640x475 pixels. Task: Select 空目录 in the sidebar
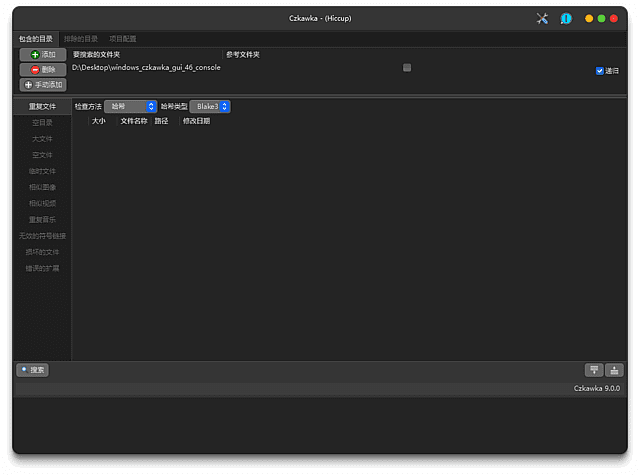42,122
